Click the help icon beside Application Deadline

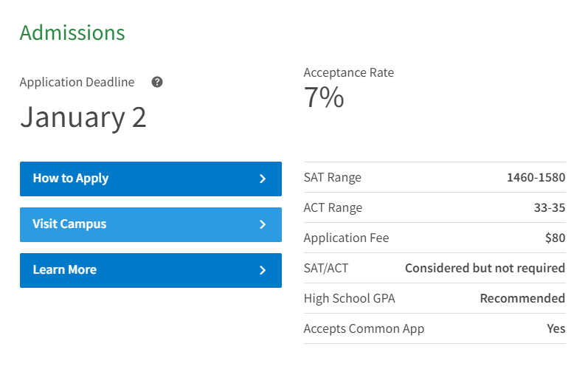(x=157, y=82)
